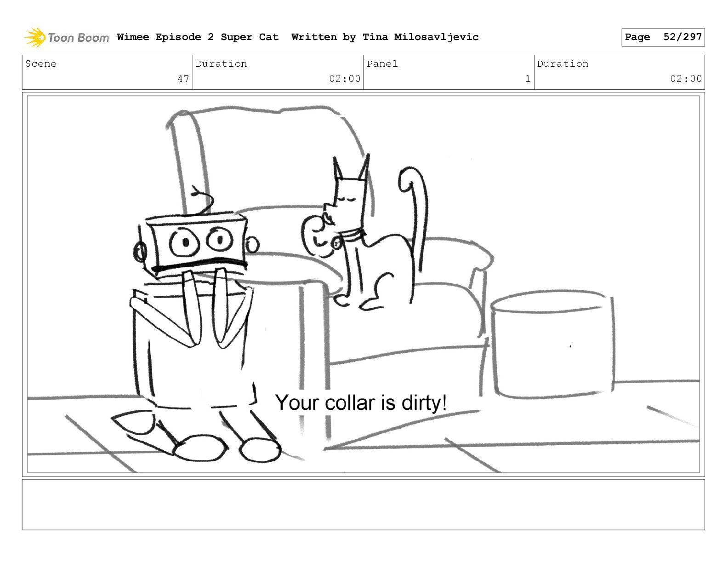Click the 'Panel' header label
This screenshot has width=728, height=563.
click(382, 63)
